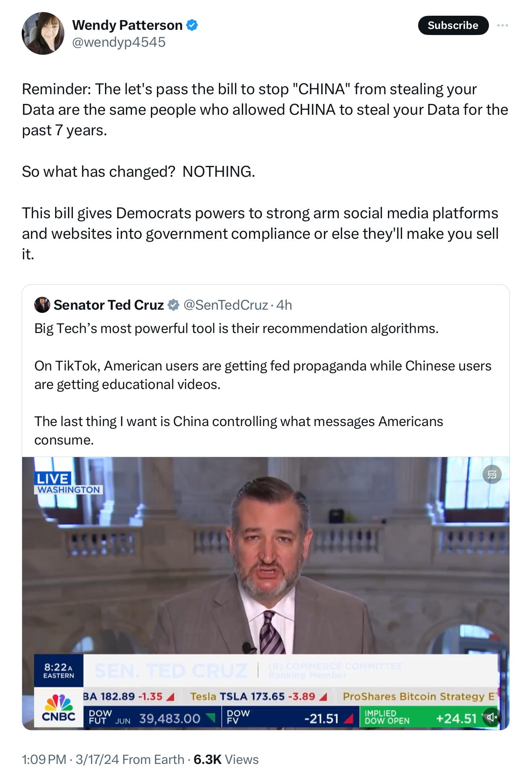The image size is (532, 778).
Task: Open the 6.3K Views count
Action: (x=226, y=759)
